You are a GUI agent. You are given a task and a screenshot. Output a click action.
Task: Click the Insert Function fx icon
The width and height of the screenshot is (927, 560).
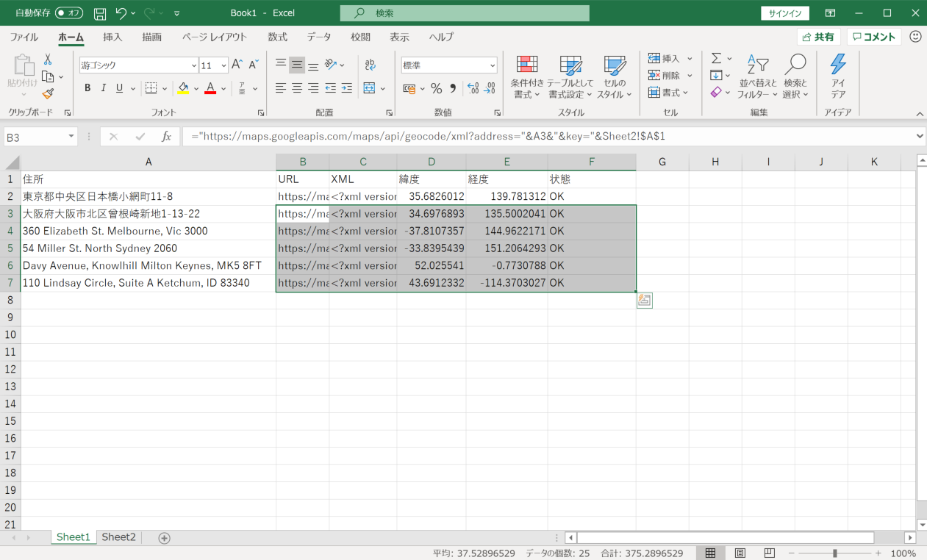coord(166,137)
